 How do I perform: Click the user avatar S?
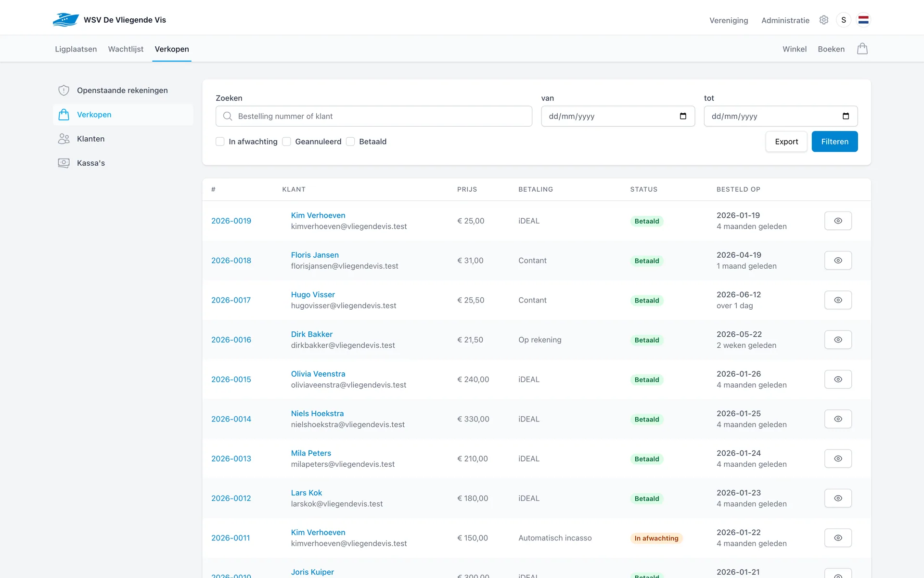pos(844,20)
